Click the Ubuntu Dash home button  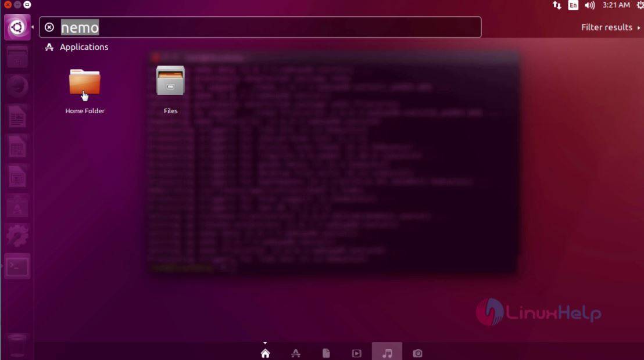coord(17,27)
